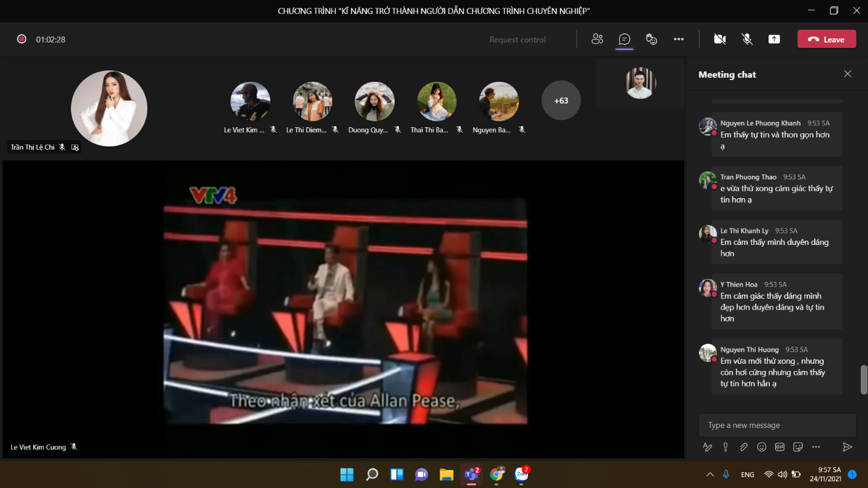The height and width of the screenshot is (488, 868).
Task: Open the Windows Start menu
Action: point(347,474)
